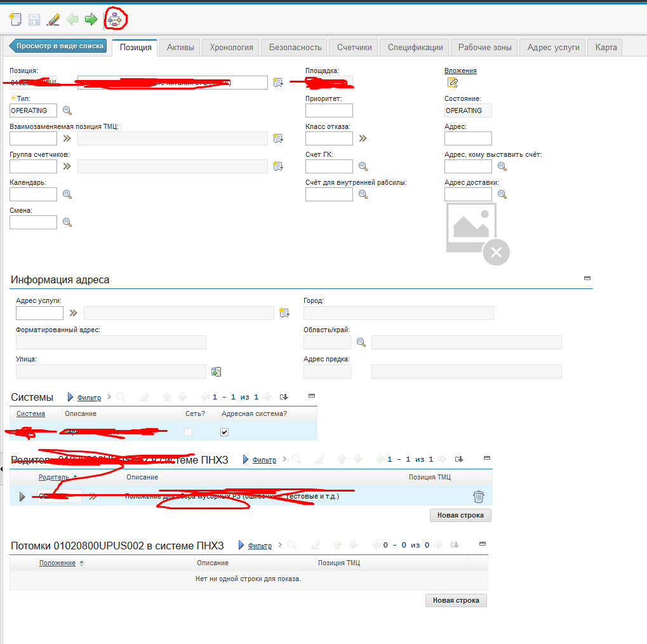Open Счёт для внутренней рабсилы lookup

[x=363, y=194]
